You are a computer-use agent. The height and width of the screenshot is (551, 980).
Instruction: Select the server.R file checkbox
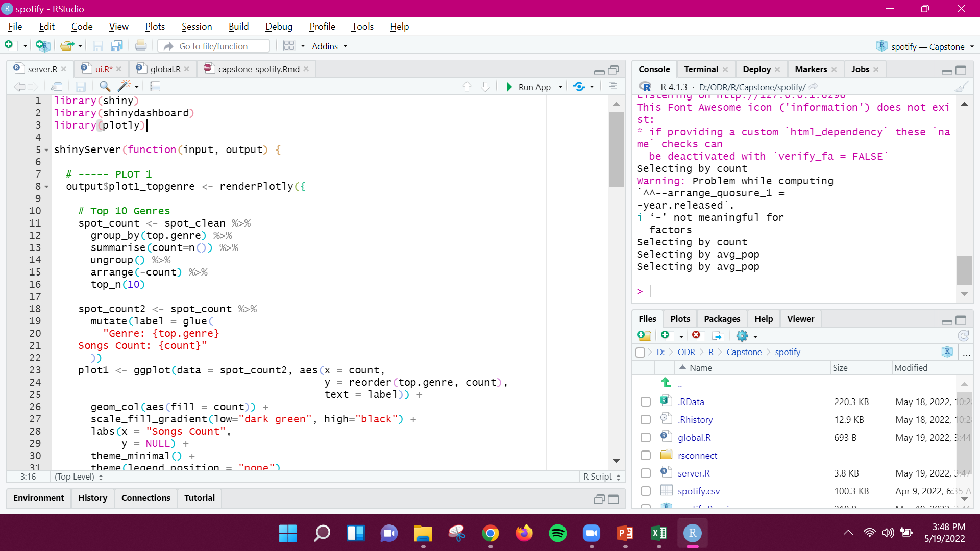[x=646, y=473]
